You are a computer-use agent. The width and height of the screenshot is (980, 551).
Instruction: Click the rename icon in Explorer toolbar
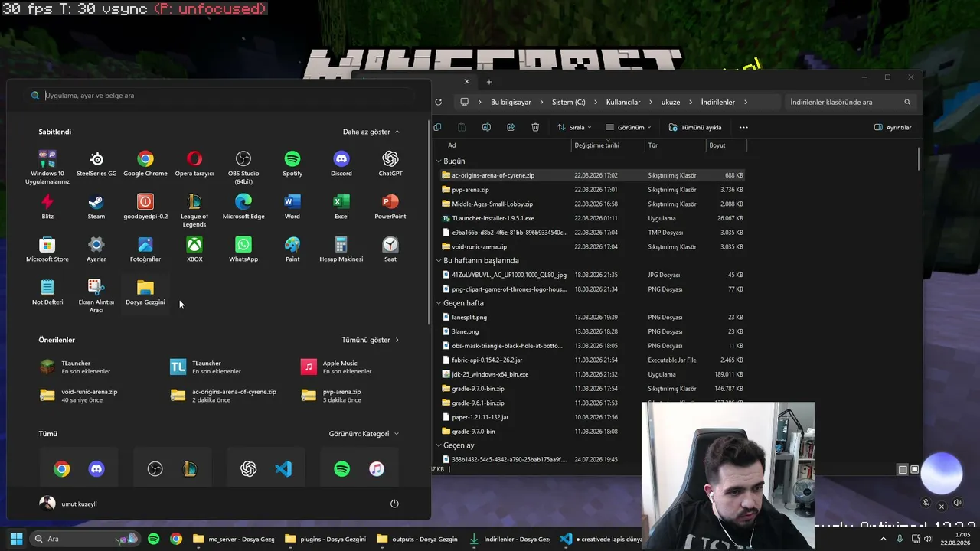click(486, 127)
